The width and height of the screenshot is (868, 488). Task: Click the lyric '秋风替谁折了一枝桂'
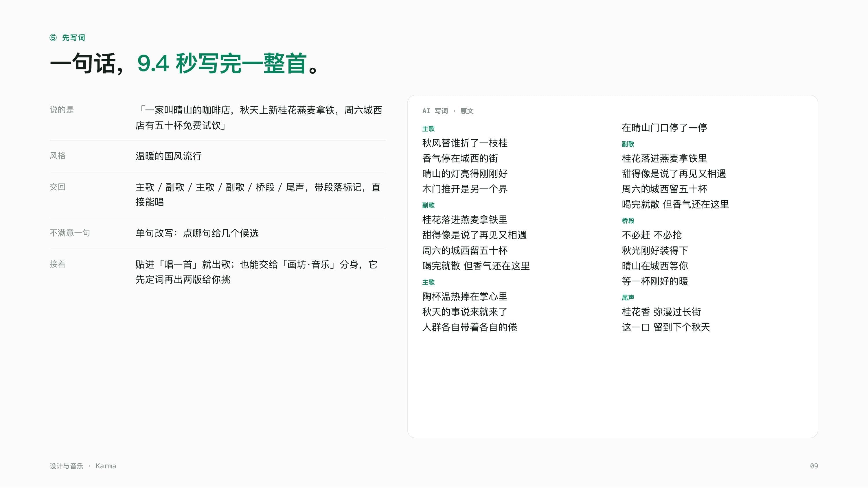coord(465,143)
